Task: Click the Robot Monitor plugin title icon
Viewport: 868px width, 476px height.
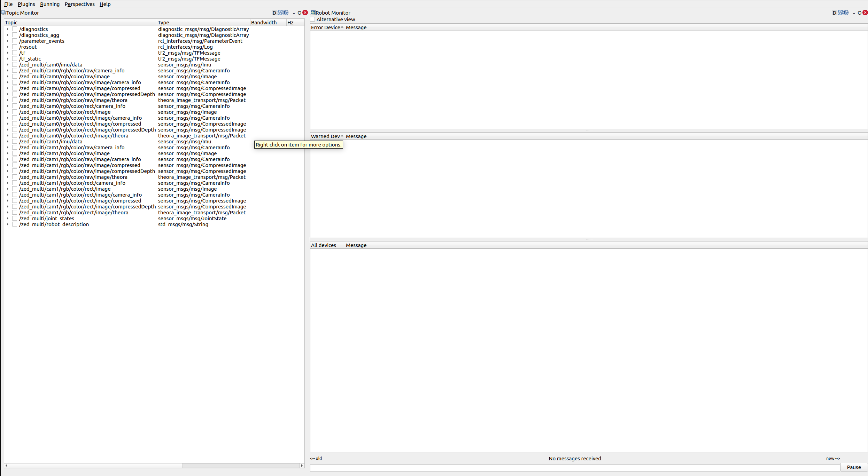Action: 313,13
